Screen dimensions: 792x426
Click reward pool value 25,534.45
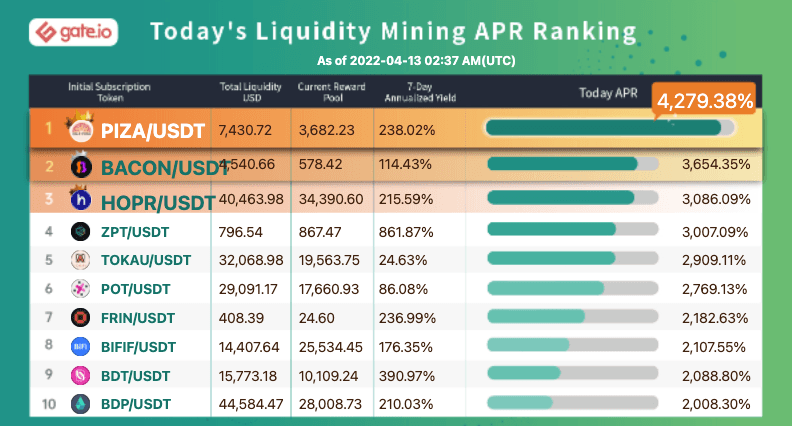point(331,347)
